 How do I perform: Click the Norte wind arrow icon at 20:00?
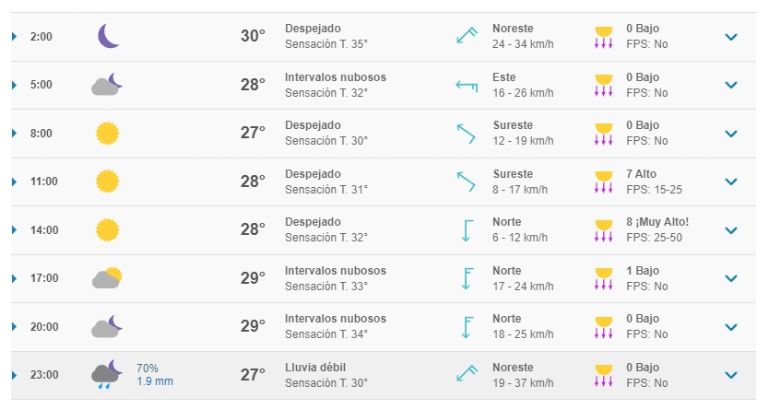pyautogui.click(x=467, y=327)
